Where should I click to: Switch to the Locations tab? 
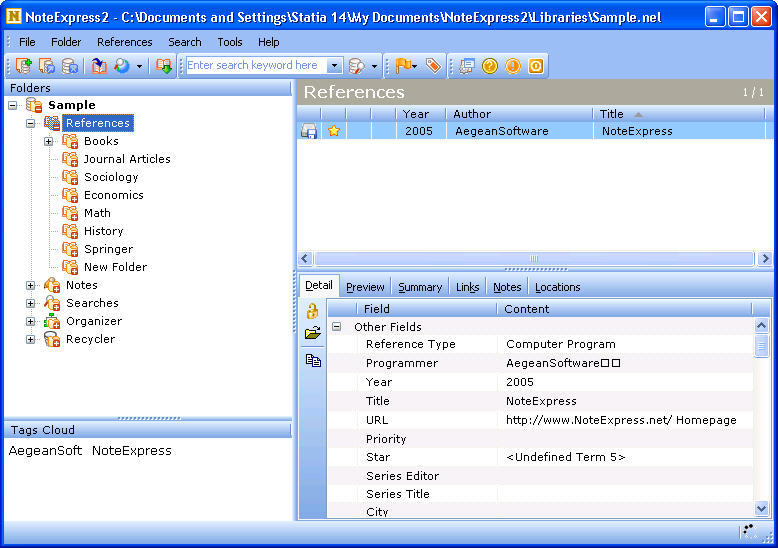[557, 287]
